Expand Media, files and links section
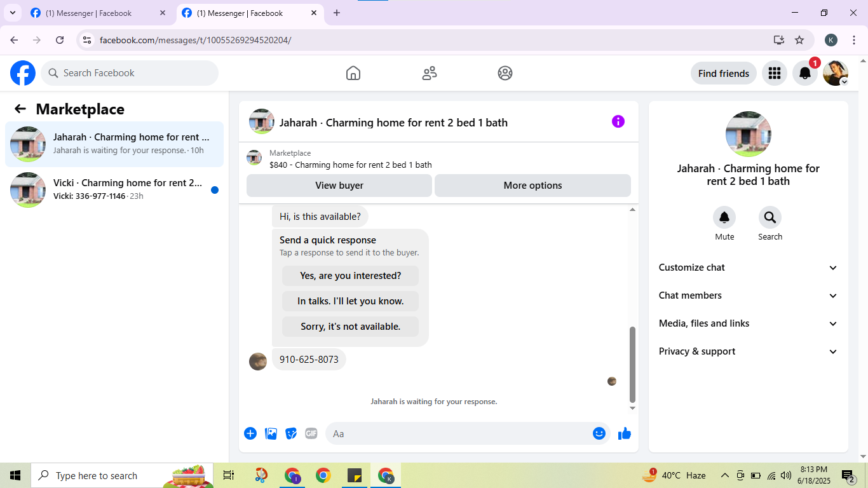The height and width of the screenshot is (488, 868). (749, 323)
